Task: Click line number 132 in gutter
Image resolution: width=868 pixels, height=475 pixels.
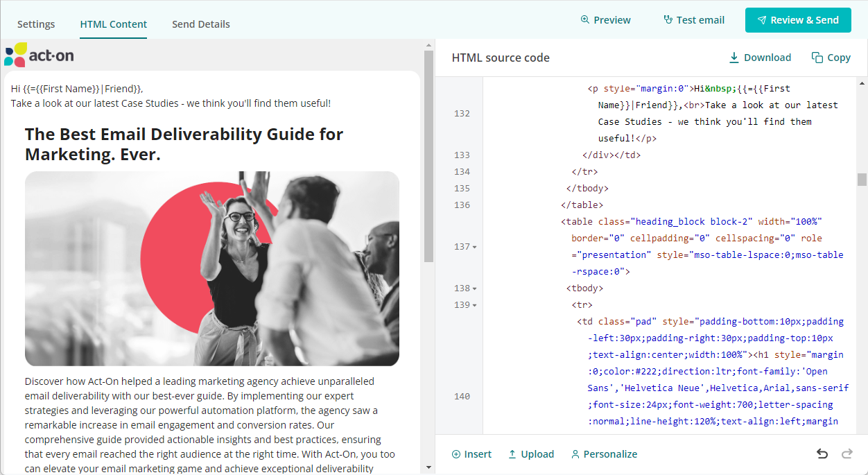Action: point(462,114)
